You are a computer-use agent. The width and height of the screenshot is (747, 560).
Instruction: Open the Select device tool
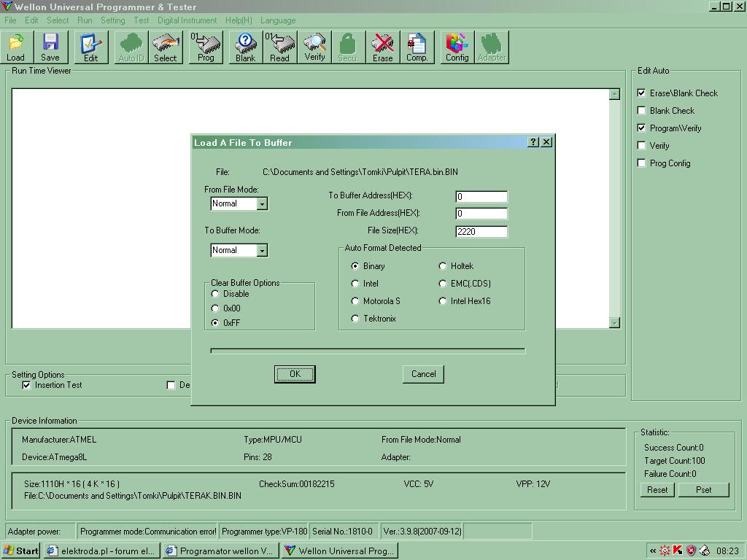[x=166, y=47]
